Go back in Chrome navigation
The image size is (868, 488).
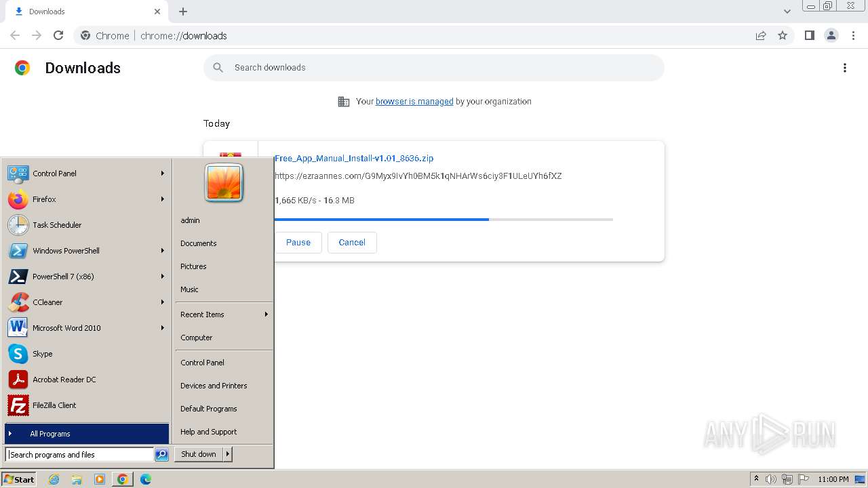click(x=15, y=35)
